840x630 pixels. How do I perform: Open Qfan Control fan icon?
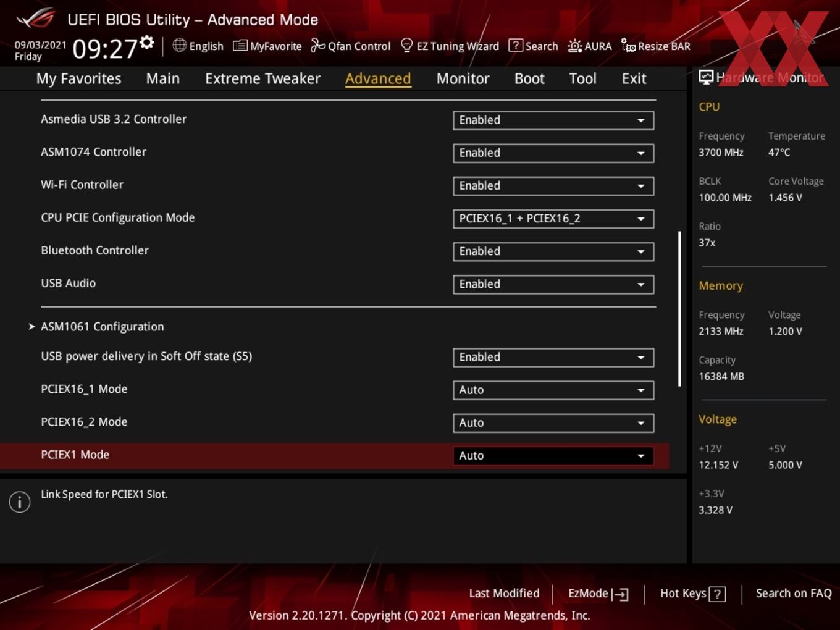coord(317,46)
